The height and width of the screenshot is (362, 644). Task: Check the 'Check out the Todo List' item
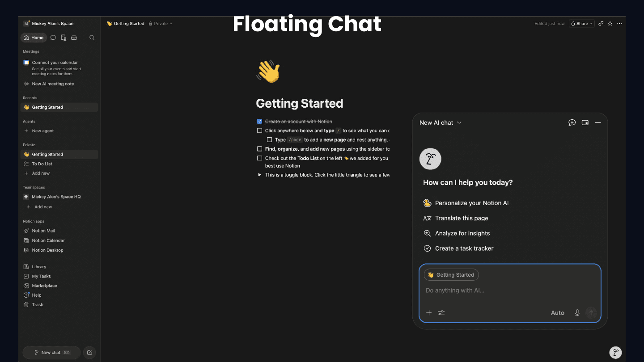(x=259, y=158)
